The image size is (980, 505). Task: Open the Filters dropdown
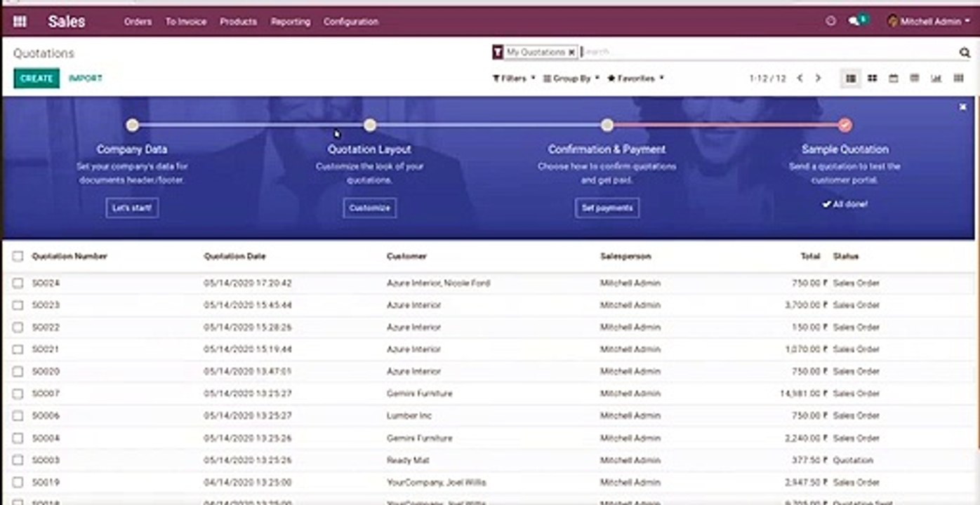514,79
